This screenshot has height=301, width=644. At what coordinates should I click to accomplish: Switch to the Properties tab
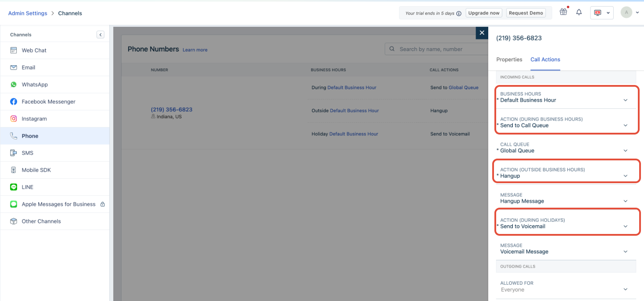click(509, 60)
